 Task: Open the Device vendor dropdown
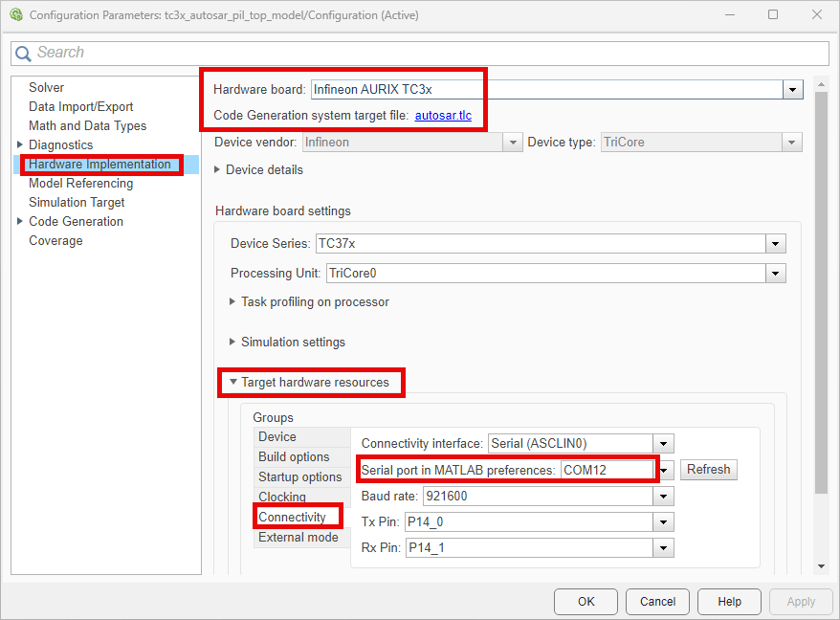[x=513, y=143]
